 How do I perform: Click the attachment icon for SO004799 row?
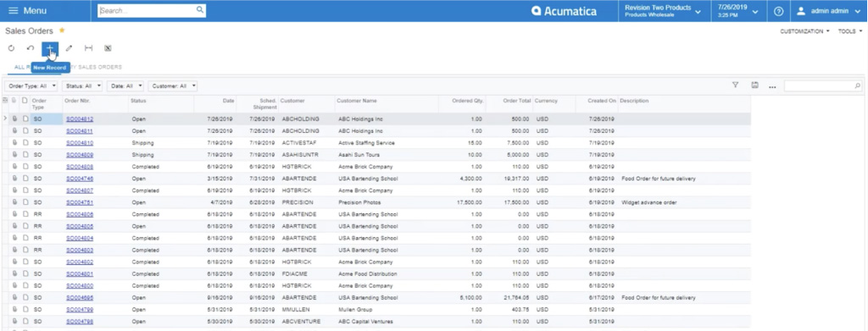[15, 310]
